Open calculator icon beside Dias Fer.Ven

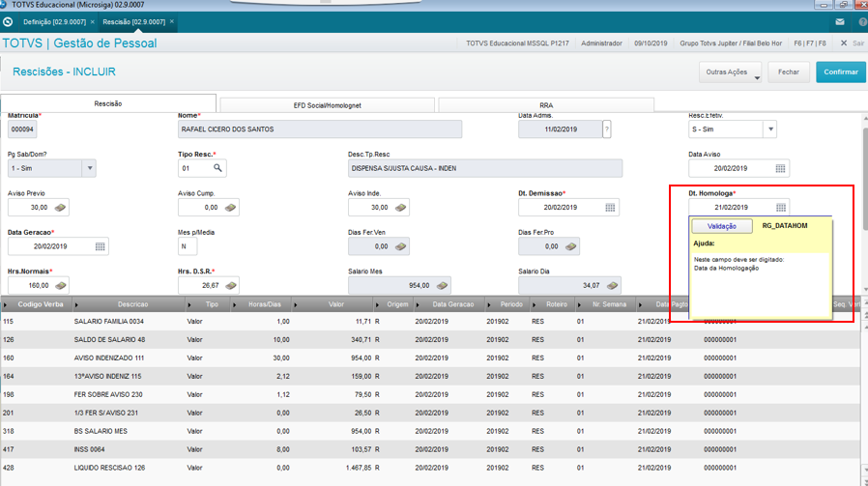point(401,246)
